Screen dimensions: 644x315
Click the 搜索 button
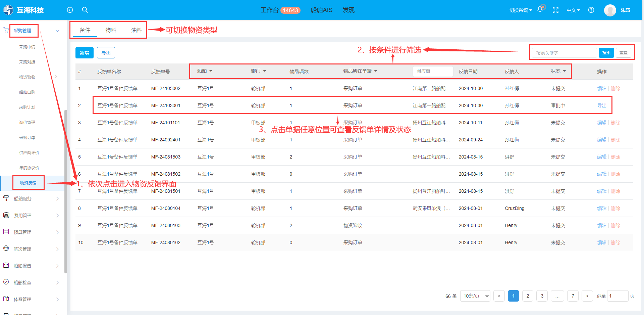(x=606, y=53)
